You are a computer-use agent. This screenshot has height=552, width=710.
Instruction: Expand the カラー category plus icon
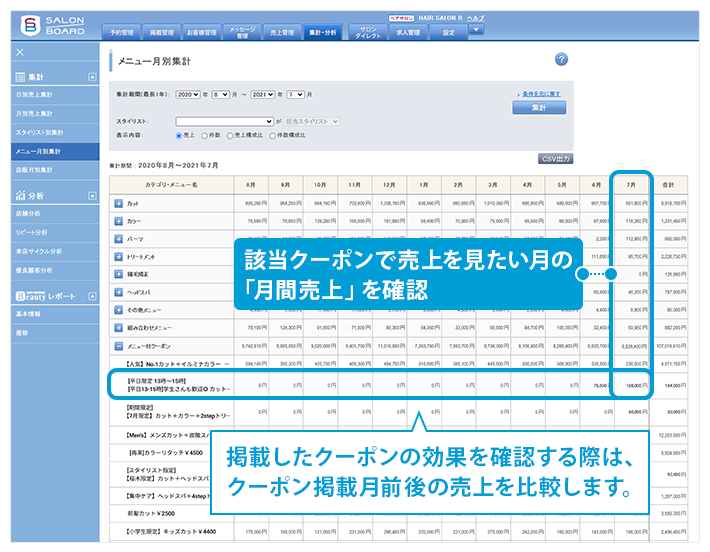point(118,221)
